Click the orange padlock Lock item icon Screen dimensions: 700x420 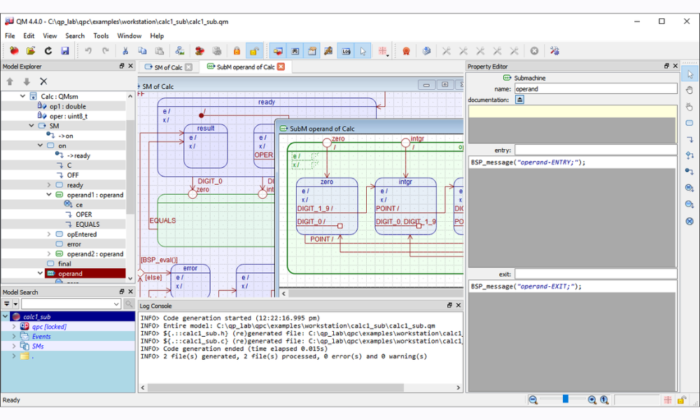coord(237,51)
